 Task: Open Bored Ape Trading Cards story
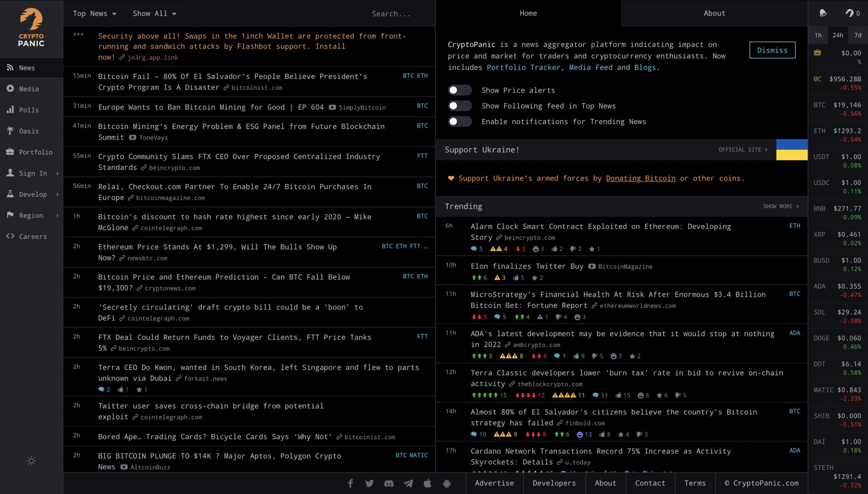tap(215, 437)
